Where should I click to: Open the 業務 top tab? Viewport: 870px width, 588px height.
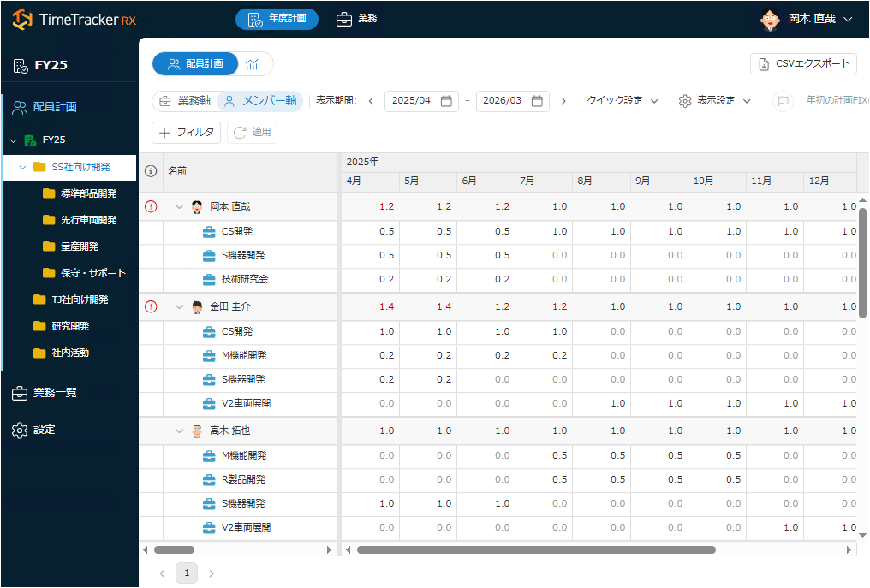pyautogui.click(x=356, y=19)
